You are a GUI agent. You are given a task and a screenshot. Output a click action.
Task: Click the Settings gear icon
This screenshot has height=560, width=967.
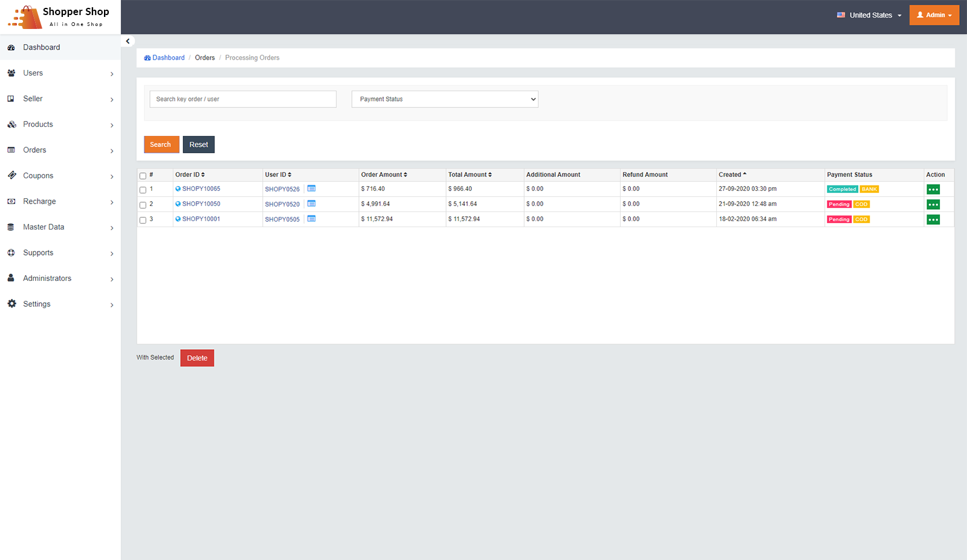point(11,304)
